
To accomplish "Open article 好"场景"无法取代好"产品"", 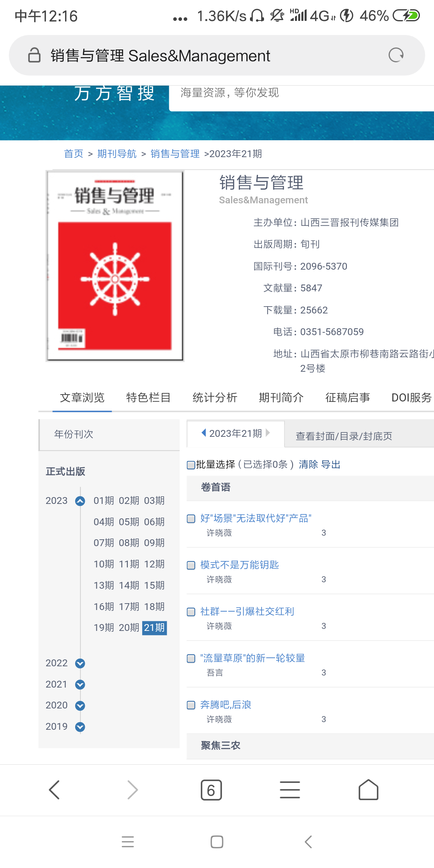I will tap(256, 518).
